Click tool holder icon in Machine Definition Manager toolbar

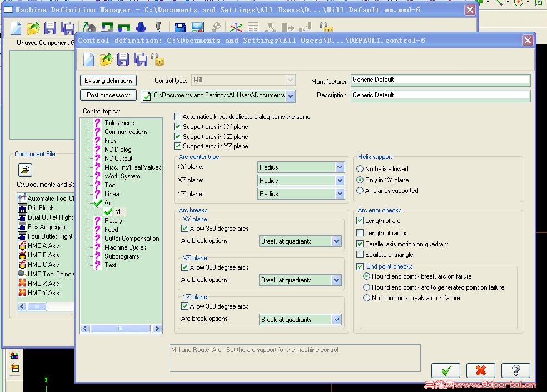tap(158, 27)
